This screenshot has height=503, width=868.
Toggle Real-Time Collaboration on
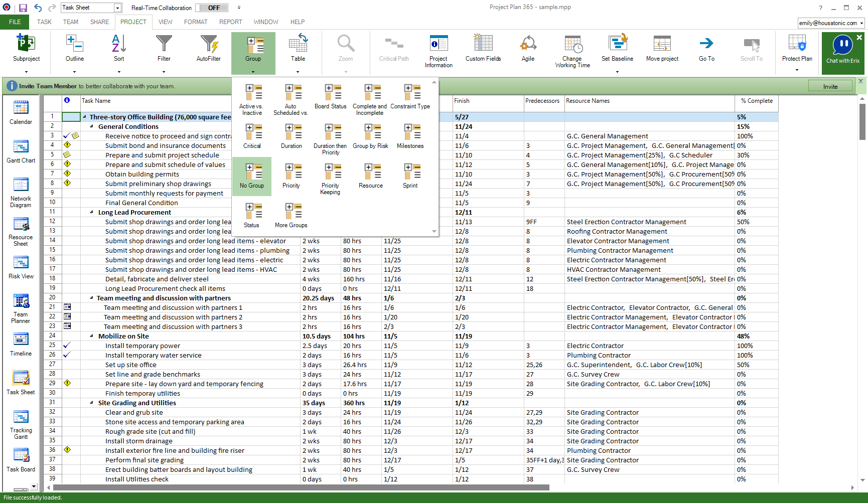(x=211, y=8)
